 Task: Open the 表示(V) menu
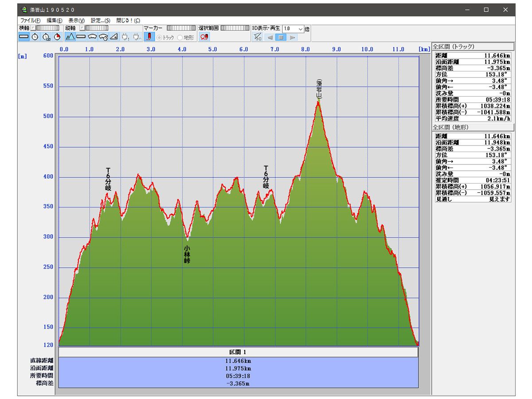pos(76,20)
